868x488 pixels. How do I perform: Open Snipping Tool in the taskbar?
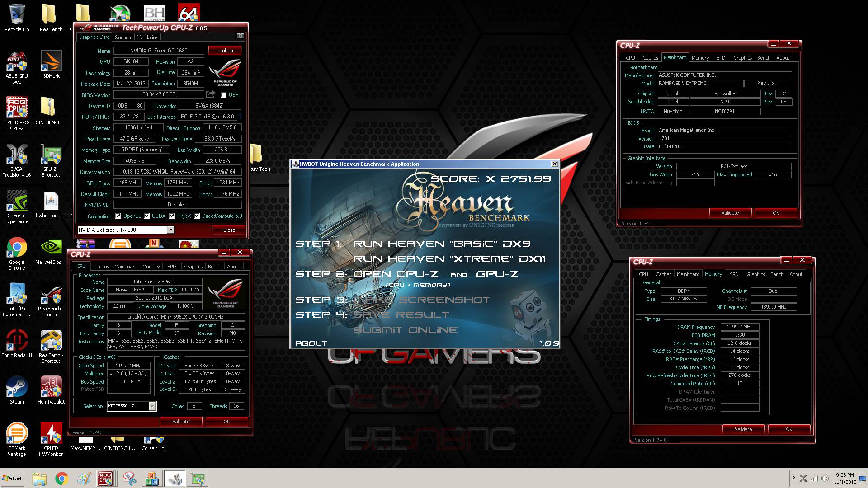129,479
